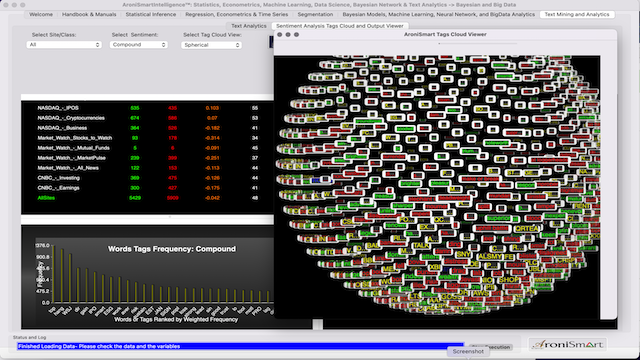Click the Screenshot button at bottom
The height and width of the screenshot is (360, 640).
coord(468,351)
